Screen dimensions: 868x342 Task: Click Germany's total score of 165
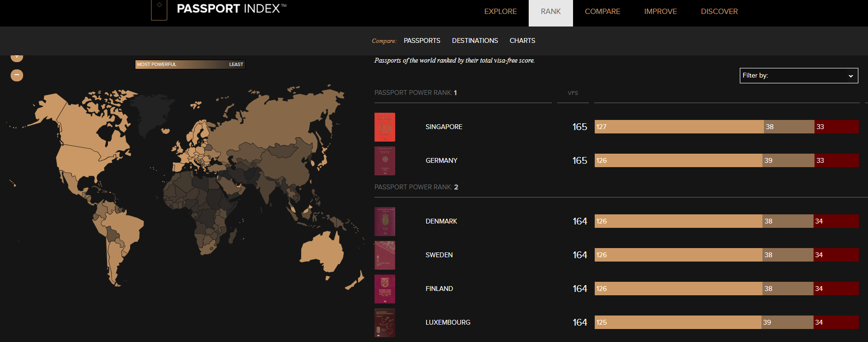coord(580,160)
